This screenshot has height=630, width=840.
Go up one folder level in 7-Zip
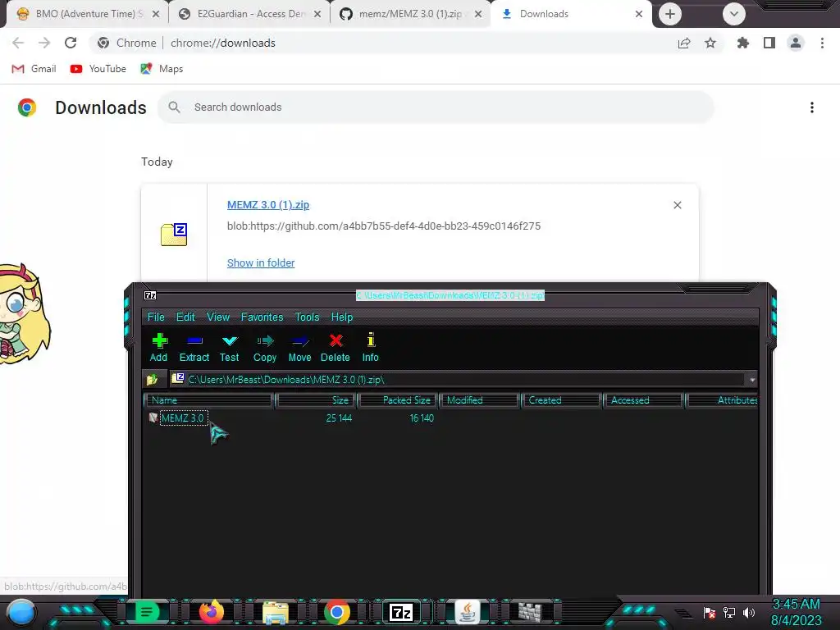[x=153, y=380]
